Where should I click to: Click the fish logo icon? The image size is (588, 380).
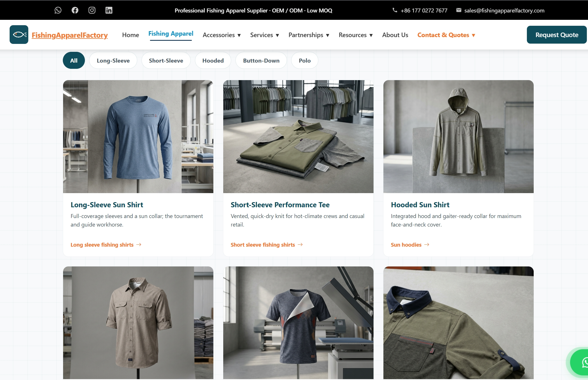point(19,35)
